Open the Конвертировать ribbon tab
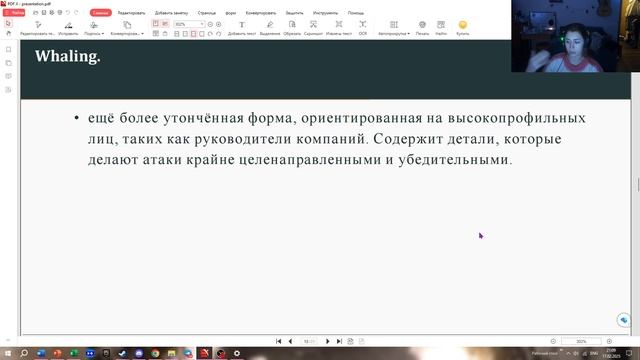The height and width of the screenshot is (360, 640). 260,13
